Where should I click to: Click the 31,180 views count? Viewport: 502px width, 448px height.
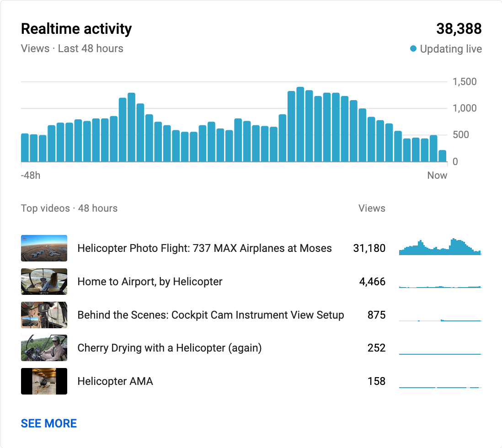(x=369, y=248)
